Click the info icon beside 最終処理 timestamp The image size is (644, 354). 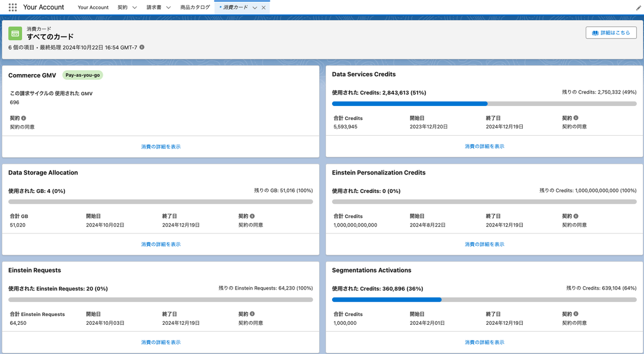[x=141, y=48]
